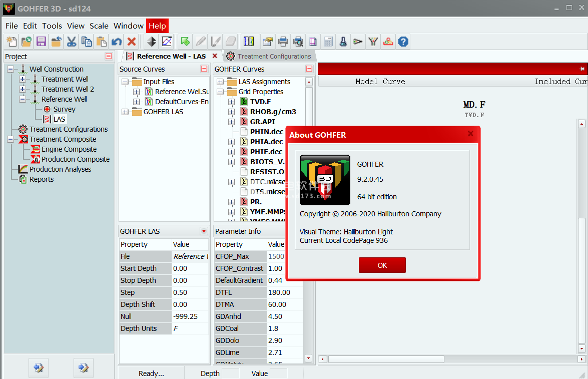
Task: Open the File menu
Action: (x=12, y=26)
